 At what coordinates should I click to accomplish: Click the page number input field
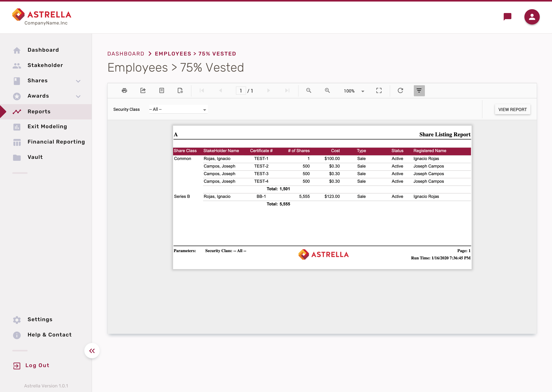click(x=241, y=91)
